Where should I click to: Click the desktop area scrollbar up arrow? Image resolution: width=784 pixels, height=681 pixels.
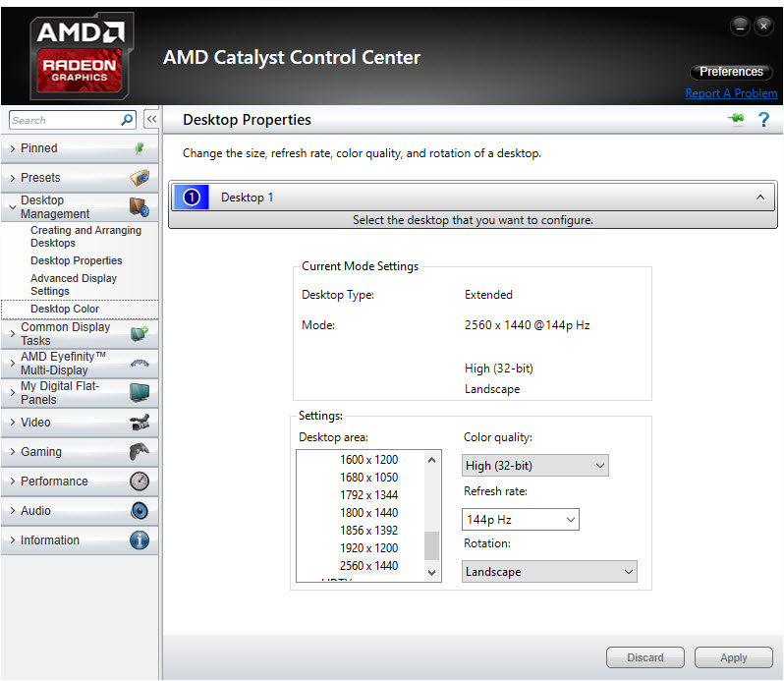tap(432, 460)
